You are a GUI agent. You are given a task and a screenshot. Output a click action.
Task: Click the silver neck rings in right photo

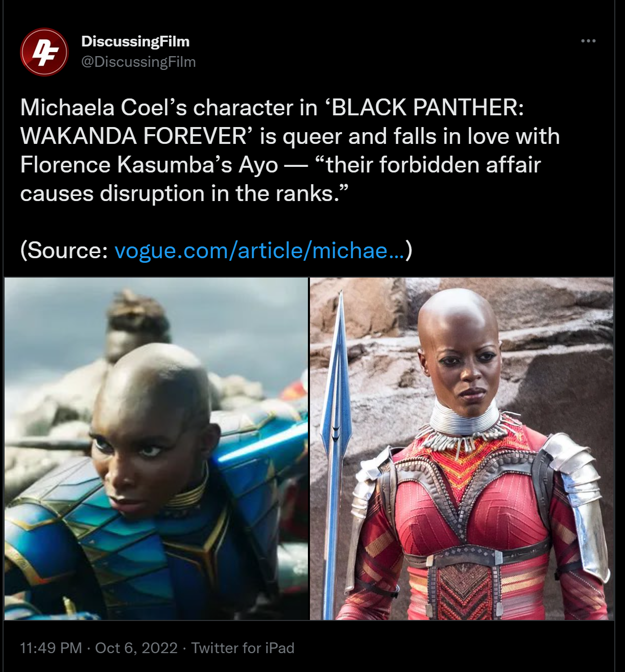click(x=464, y=417)
